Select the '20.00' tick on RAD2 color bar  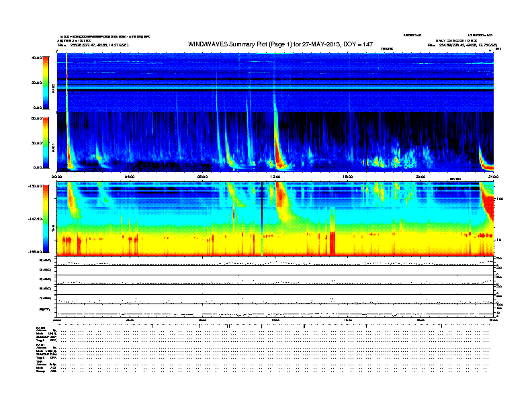[37, 83]
